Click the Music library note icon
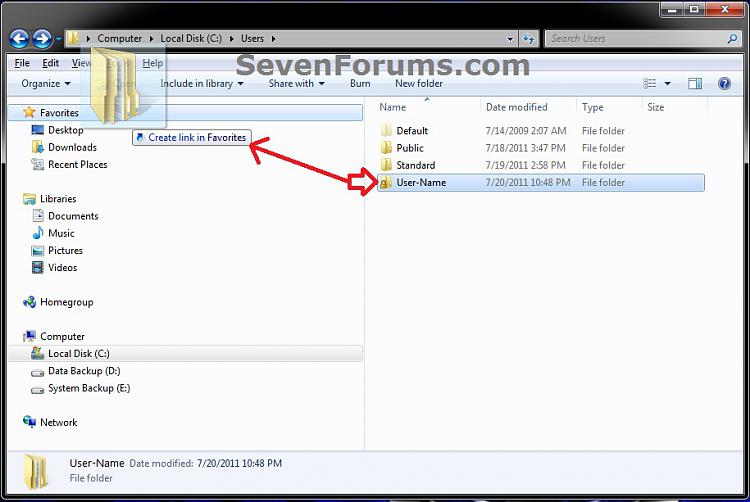The height and width of the screenshot is (502, 750). pyautogui.click(x=37, y=233)
